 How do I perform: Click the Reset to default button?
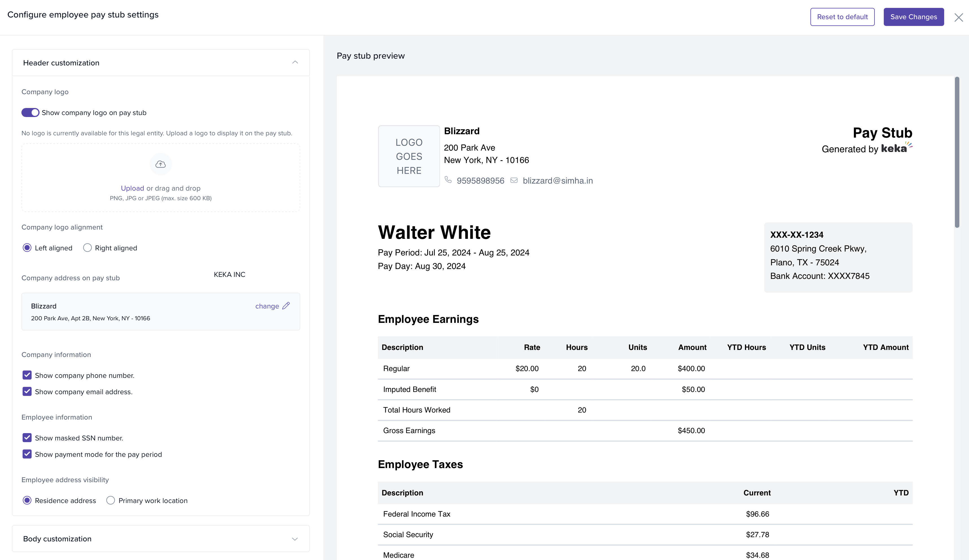coord(842,17)
